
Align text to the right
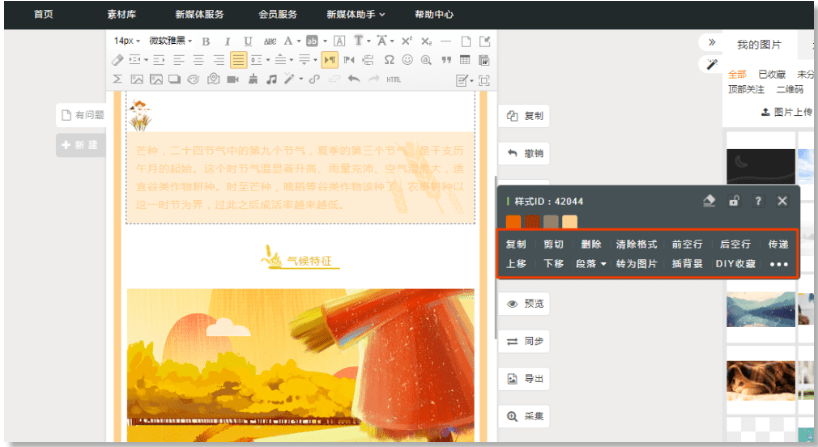coord(219,61)
